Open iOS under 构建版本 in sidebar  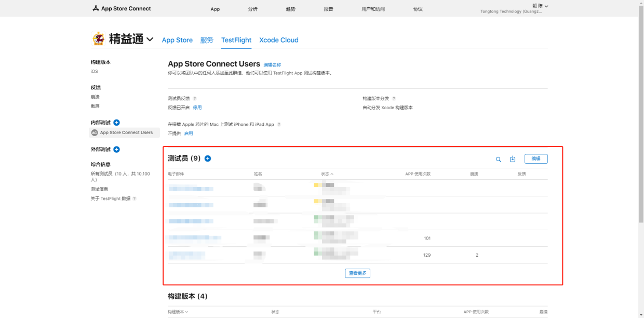coord(94,71)
